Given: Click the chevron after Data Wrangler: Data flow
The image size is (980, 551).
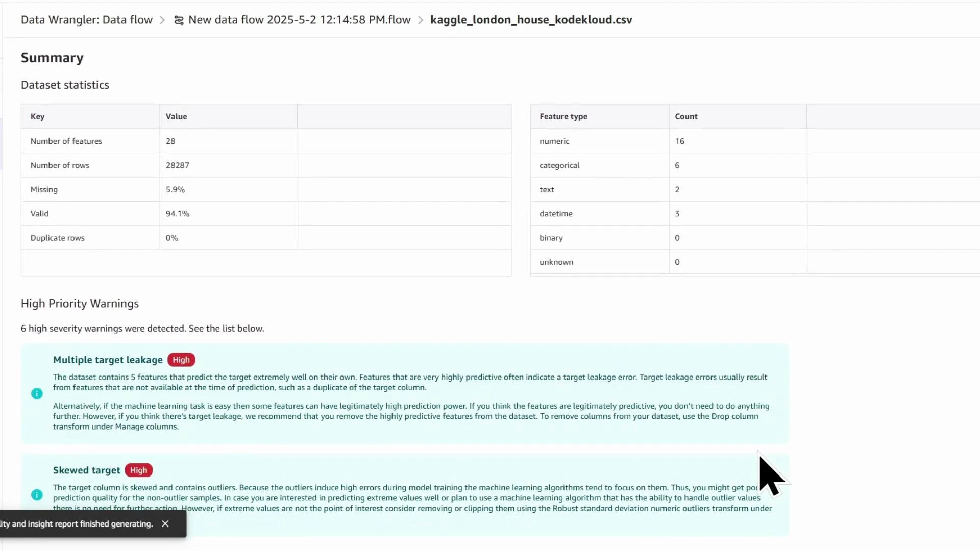Looking at the screenshot, I should click(162, 20).
